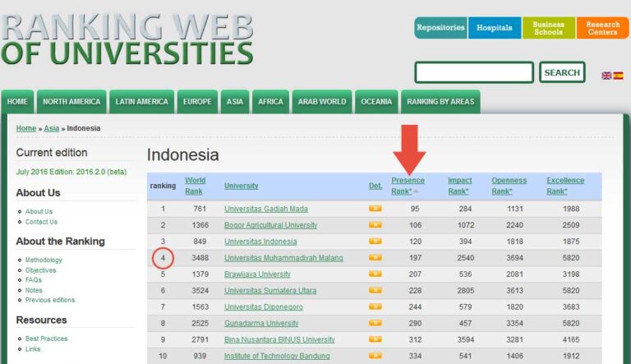The image size is (631, 364).
Task: Open Bina Nusantara BINUS University link
Action: click(279, 339)
